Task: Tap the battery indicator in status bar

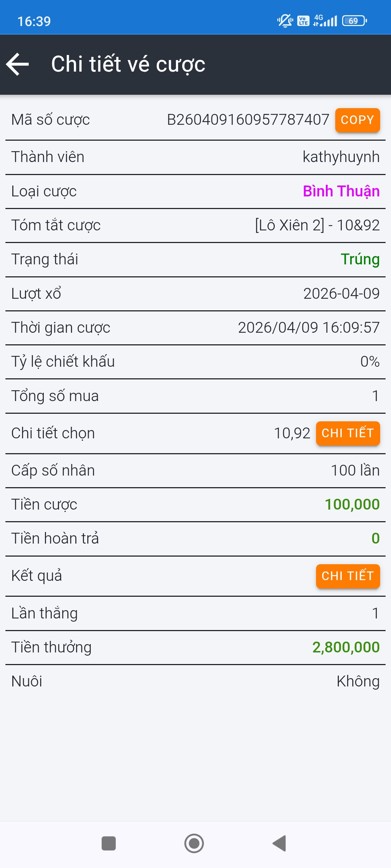Action: [x=354, y=21]
